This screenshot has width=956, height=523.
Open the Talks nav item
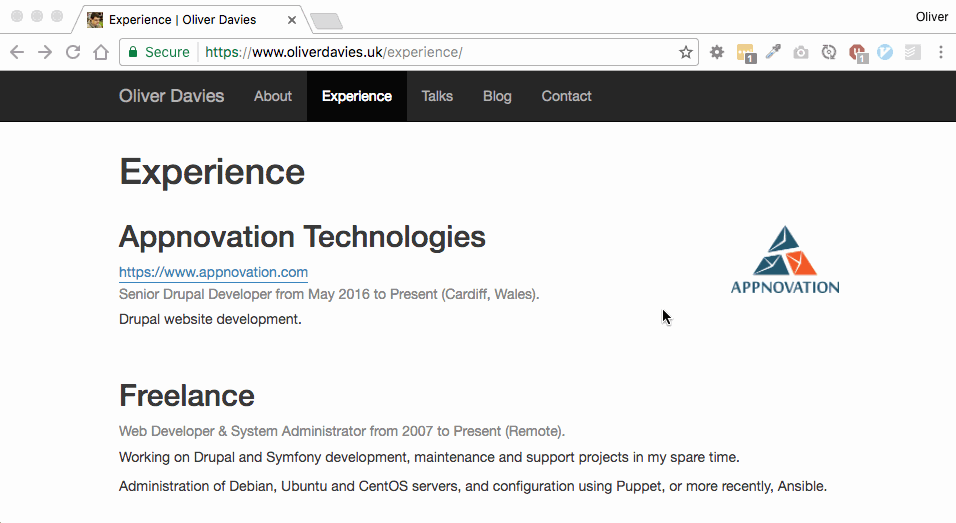[x=437, y=97]
